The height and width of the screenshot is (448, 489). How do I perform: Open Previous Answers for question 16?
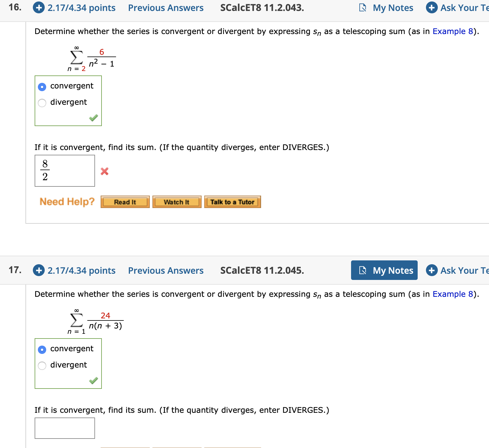(x=165, y=8)
